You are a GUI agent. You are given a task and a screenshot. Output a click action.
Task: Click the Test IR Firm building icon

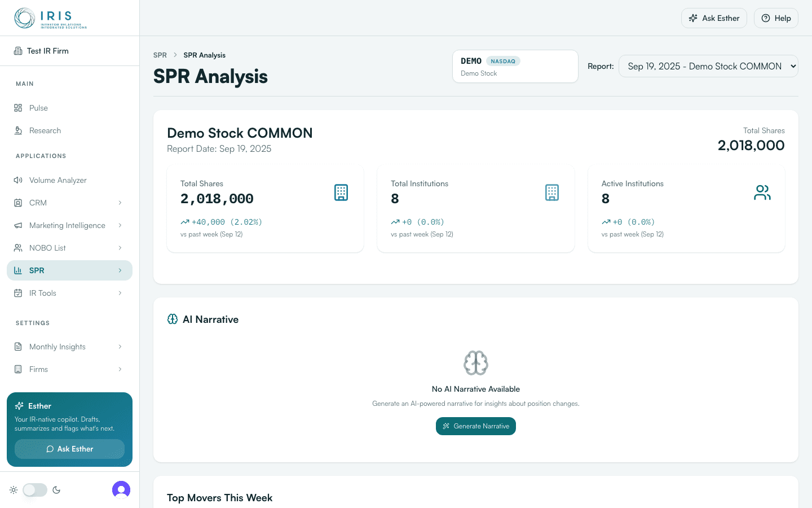[18, 51]
